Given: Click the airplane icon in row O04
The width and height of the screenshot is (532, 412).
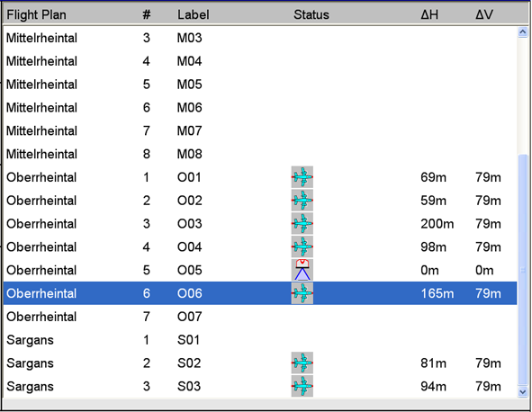Looking at the screenshot, I should click(x=302, y=246).
